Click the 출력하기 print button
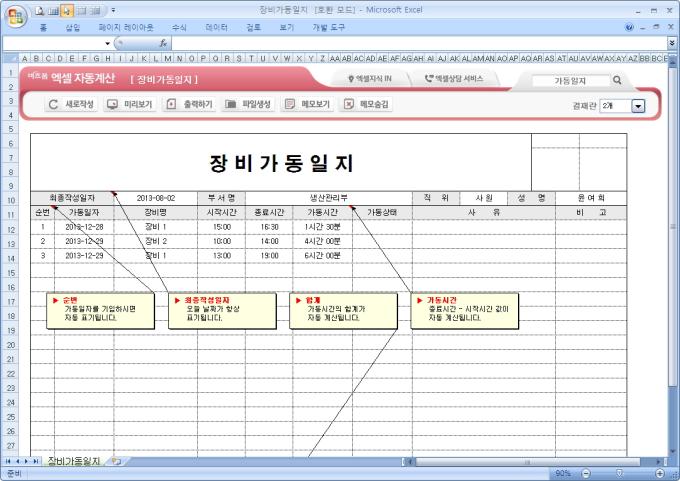 coord(190,104)
